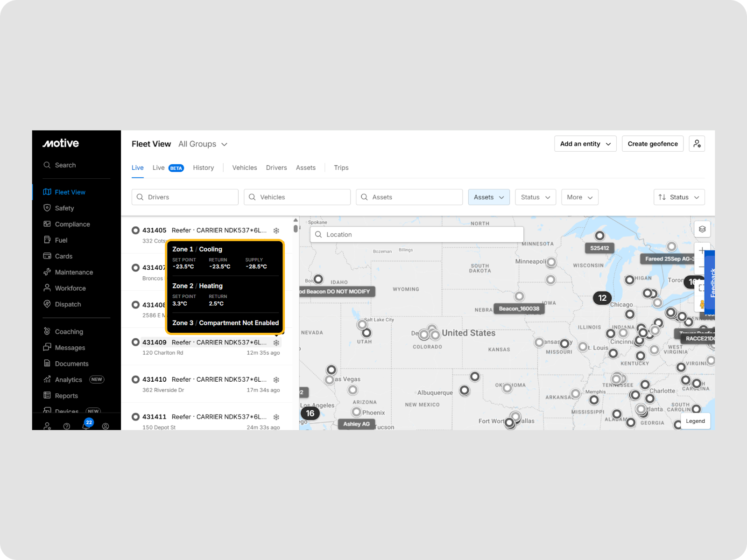Click the address 362 Riverside Dr

click(163, 390)
